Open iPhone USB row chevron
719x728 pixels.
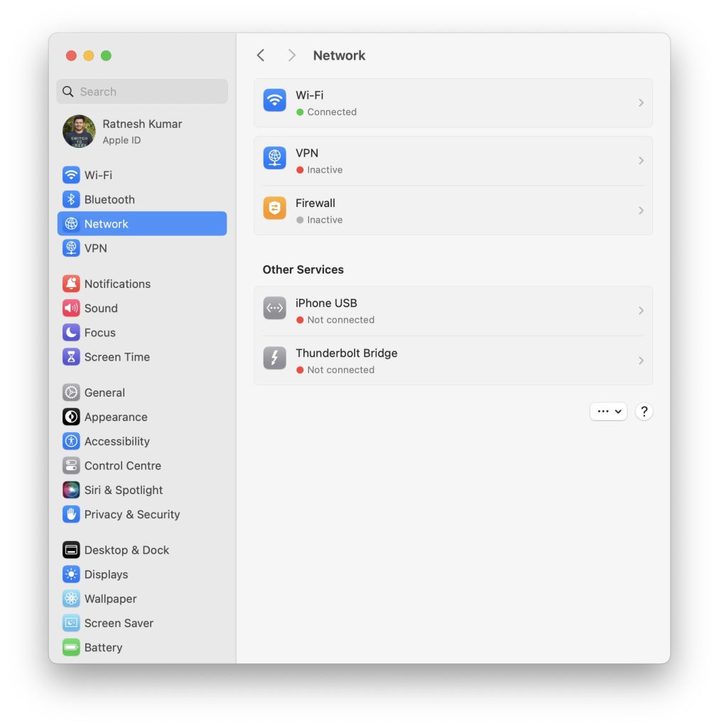(x=641, y=311)
